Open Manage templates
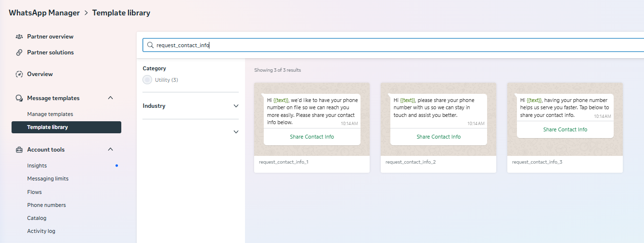Screen dimensions: 644x243 pyautogui.click(x=50, y=114)
